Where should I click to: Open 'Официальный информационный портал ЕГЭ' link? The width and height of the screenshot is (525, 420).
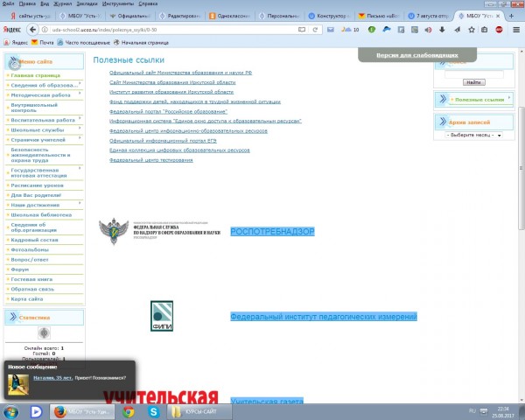coord(163,141)
